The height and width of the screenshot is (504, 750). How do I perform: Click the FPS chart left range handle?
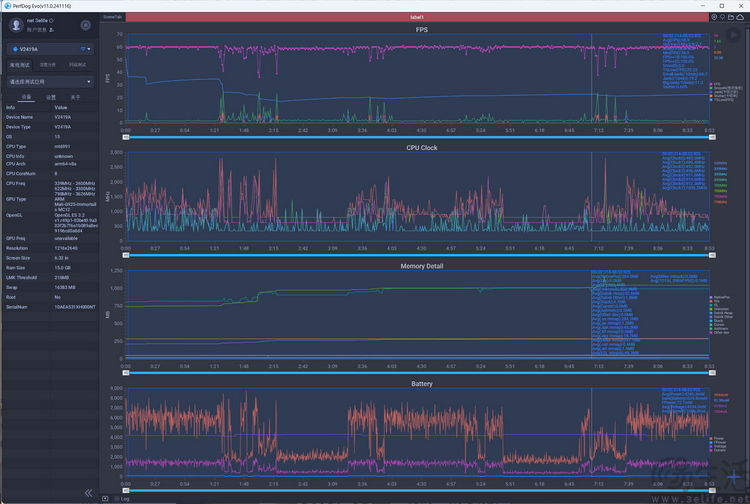[126, 137]
